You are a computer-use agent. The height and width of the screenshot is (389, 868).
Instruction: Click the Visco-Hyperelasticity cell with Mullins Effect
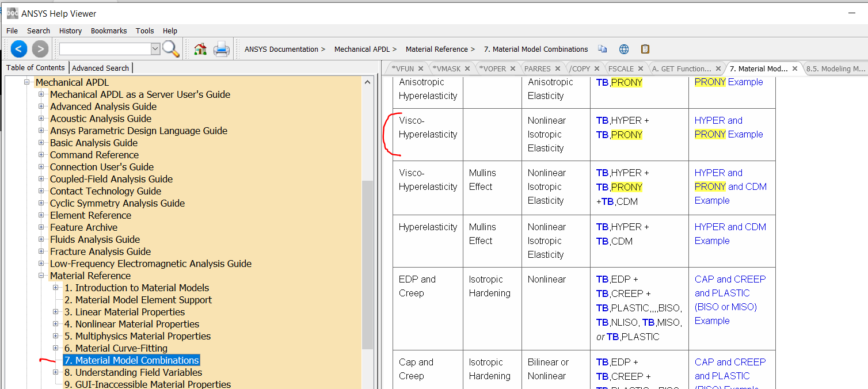tap(428, 188)
